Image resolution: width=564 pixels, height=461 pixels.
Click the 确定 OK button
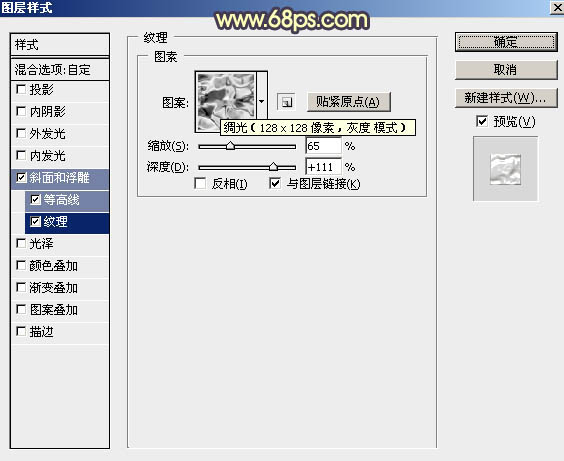506,42
